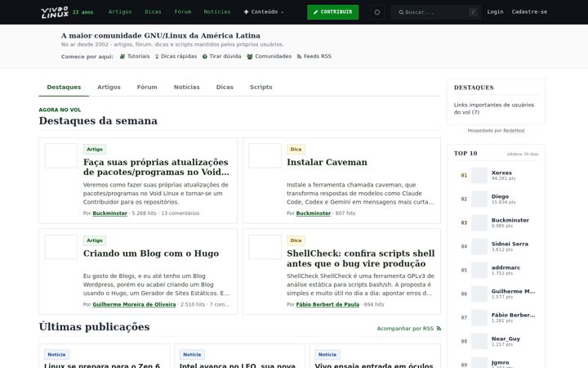This screenshot has width=588, height=368.
Task: Open the Feeds RSS quick link
Action: coord(314,56)
